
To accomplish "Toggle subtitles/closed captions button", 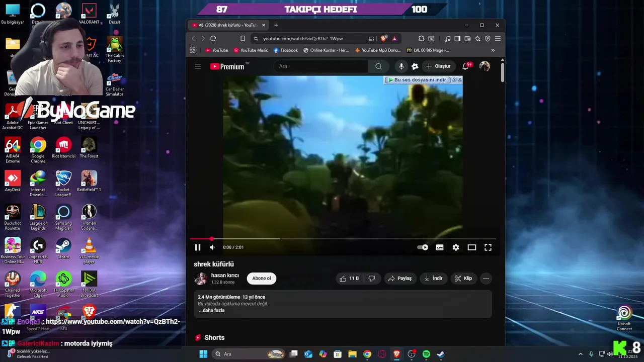I will 440,247.
